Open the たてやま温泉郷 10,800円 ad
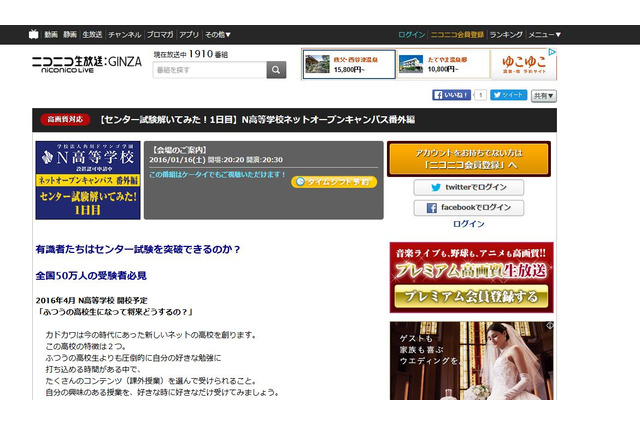This screenshot has width=640, height=426. coord(443,64)
